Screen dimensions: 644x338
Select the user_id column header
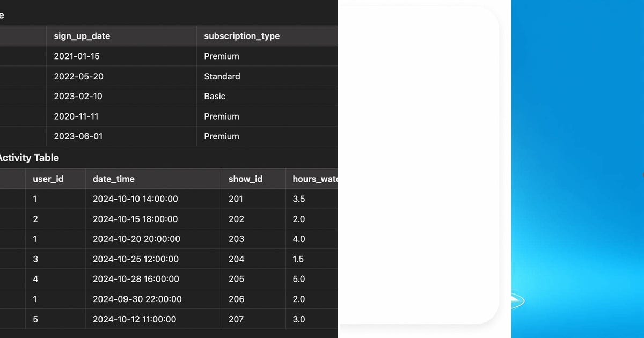coord(48,179)
